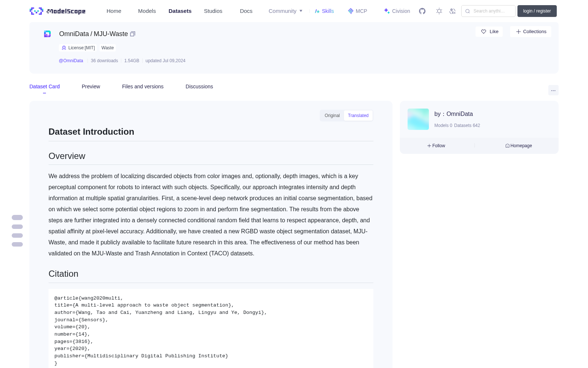The image size is (588, 368).
Task: Click the Civision sparkle icon
Action: (x=387, y=11)
